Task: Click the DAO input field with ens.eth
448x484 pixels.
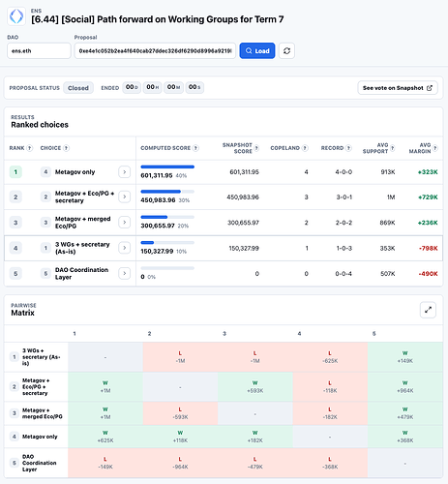Action: pos(39,50)
